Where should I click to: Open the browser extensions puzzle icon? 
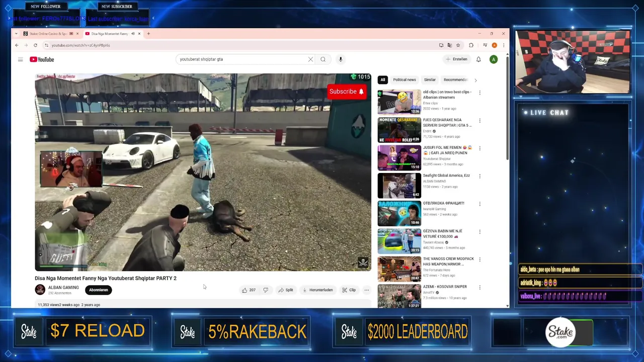[x=471, y=45]
